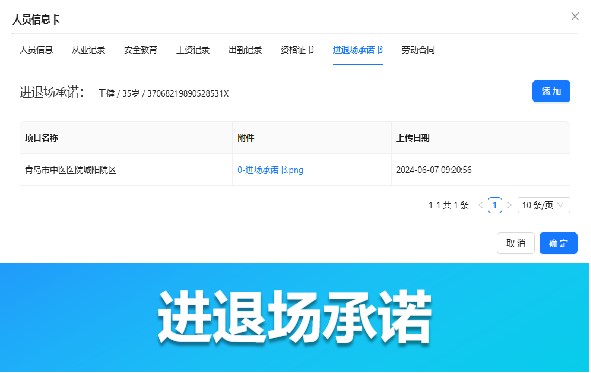Click the blue 添加 button
591x373 pixels.
pos(551,91)
